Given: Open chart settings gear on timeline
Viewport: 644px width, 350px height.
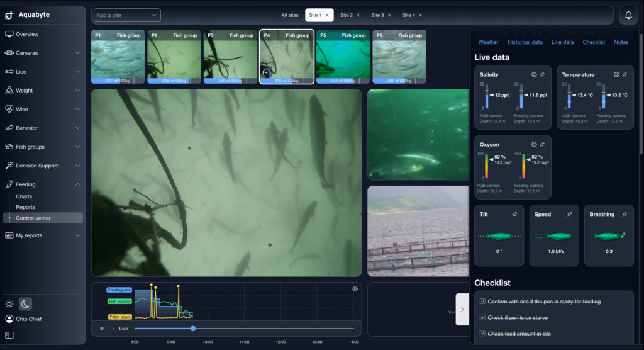Looking at the screenshot, I should [355, 289].
